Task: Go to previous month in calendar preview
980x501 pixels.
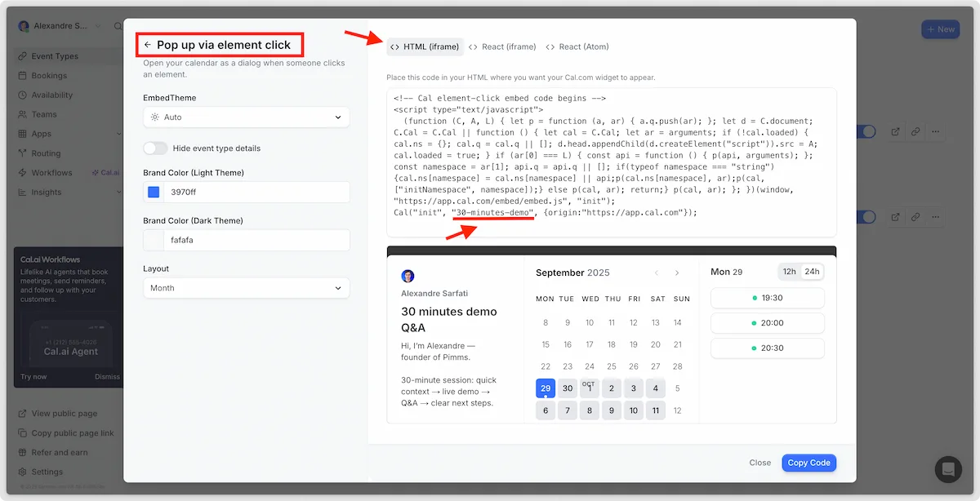Action: tap(657, 273)
